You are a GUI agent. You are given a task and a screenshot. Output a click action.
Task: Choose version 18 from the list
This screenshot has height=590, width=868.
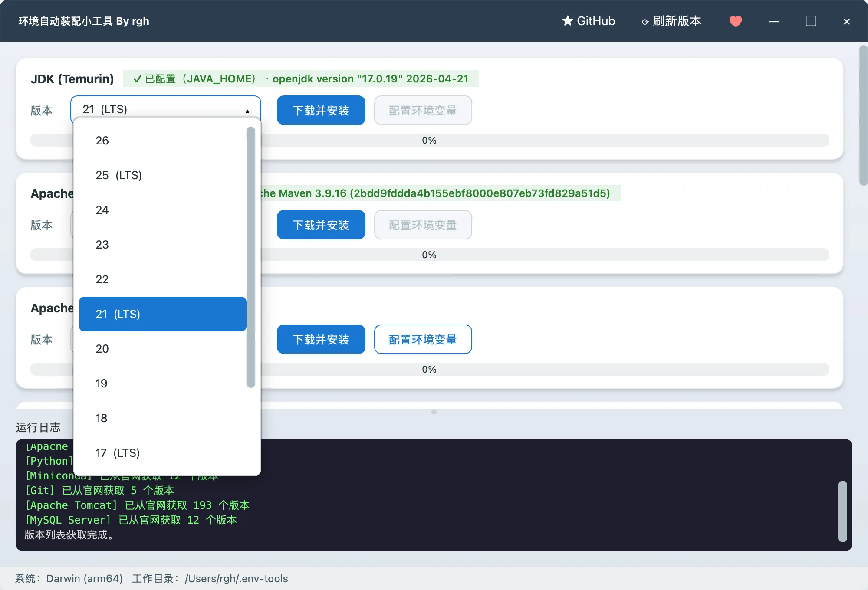click(x=163, y=418)
